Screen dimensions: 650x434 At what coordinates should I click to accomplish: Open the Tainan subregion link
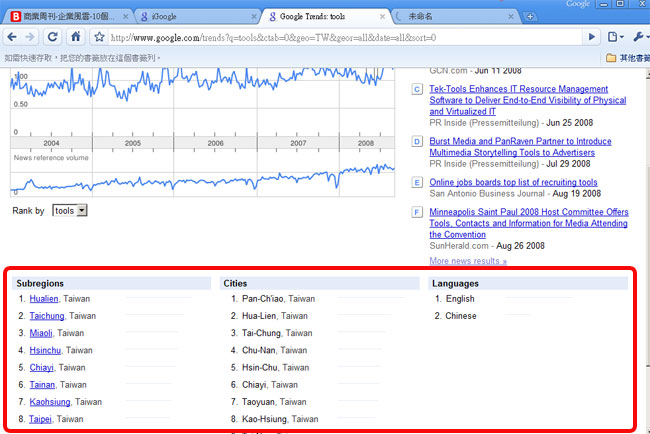click(x=42, y=385)
